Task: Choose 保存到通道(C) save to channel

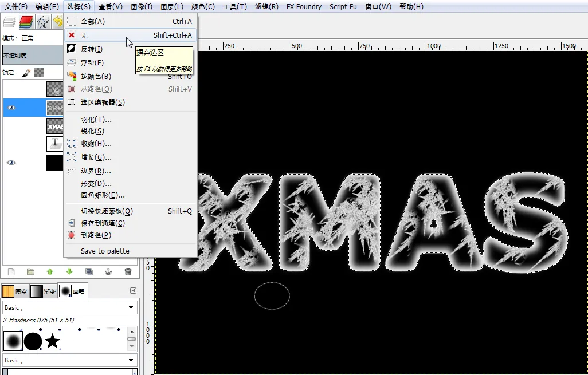Action: pyautogui.click(x=130, y=223)
